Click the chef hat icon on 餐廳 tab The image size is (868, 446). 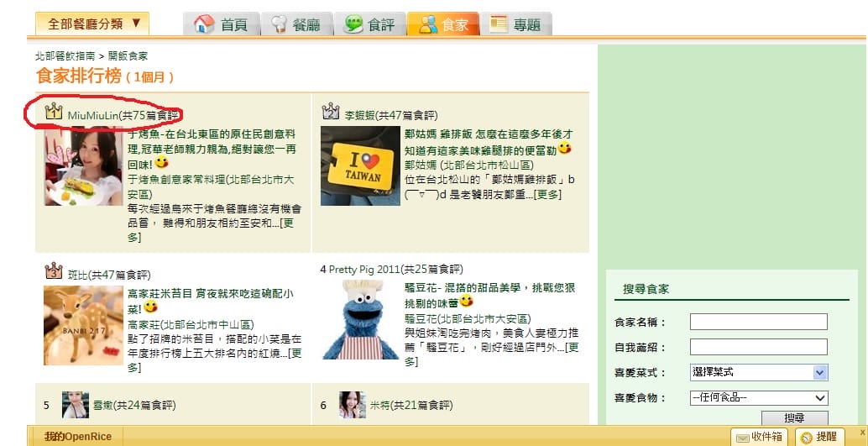pos(280,24)
